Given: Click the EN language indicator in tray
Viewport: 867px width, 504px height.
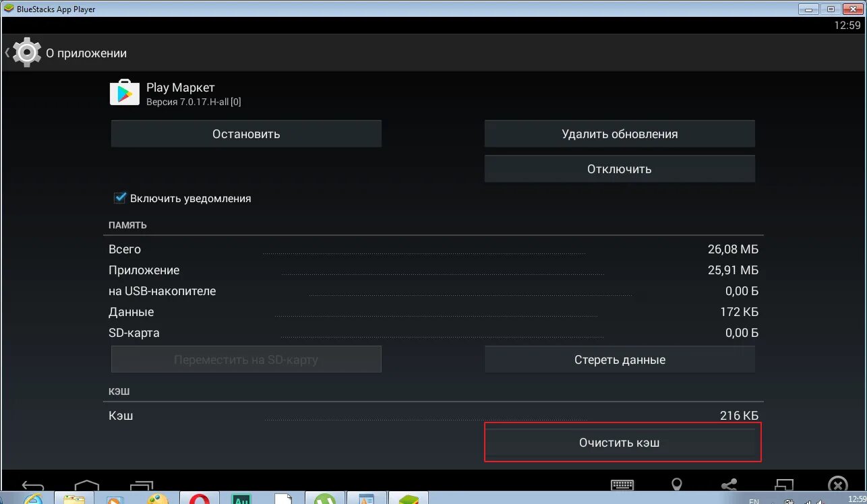Looking at the screenshot, I should (x=754, y=501).
